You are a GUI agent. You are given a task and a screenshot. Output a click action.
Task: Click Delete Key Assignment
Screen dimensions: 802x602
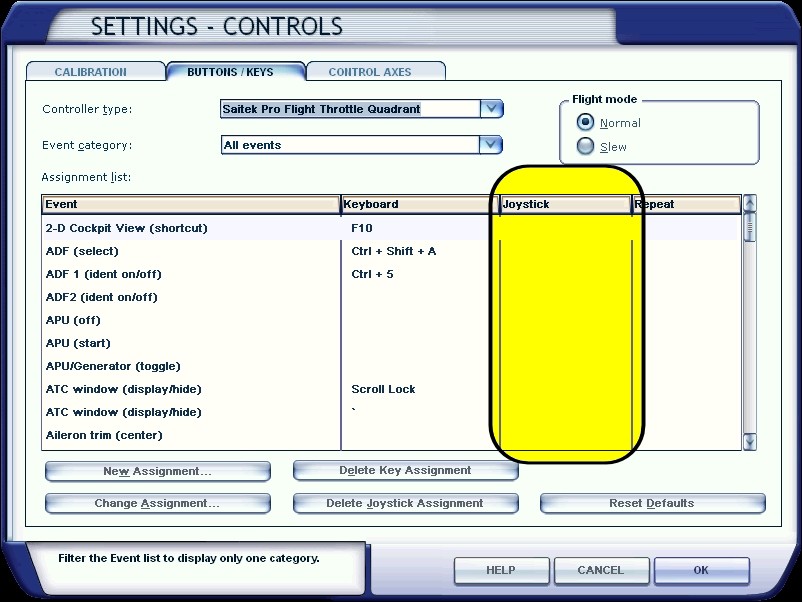[406, 470]
